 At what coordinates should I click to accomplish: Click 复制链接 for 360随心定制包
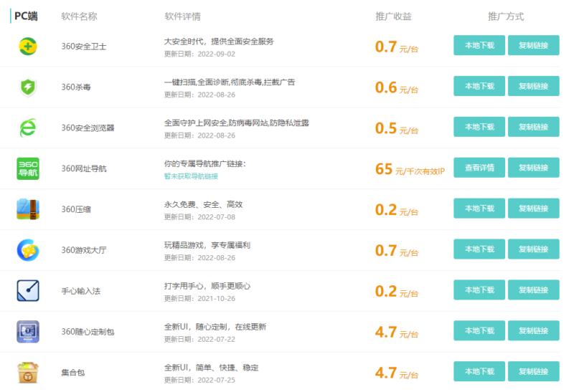(x=533, y=330)
